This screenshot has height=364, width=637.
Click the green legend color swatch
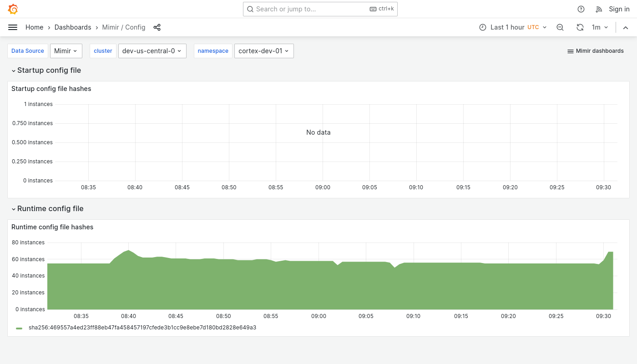[x=19, y=328]
